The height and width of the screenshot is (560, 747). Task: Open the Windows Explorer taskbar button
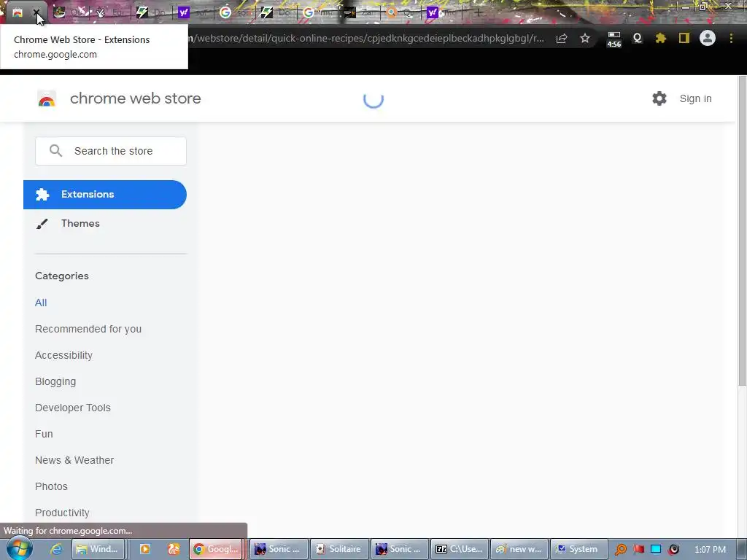click(x=98, y=549)
